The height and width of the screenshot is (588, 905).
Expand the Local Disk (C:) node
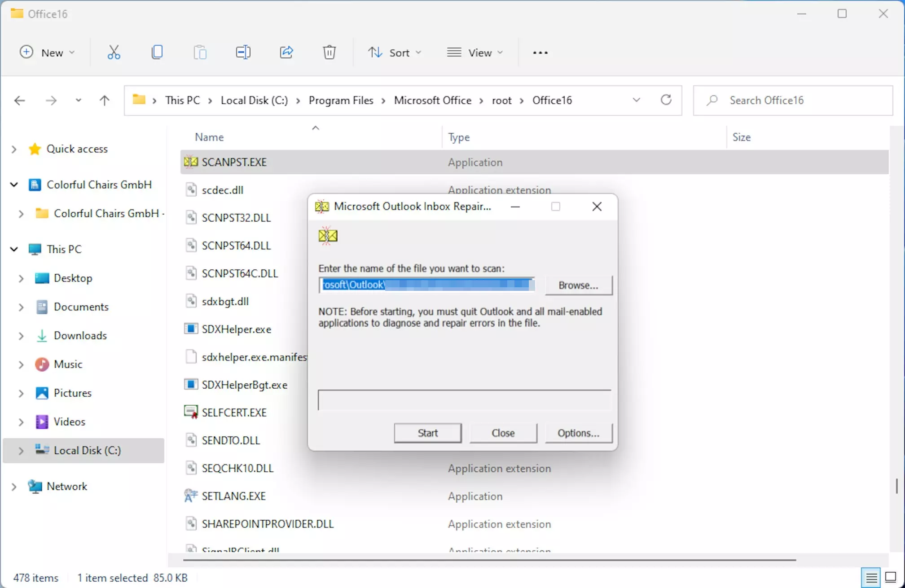tap(21, 451)
